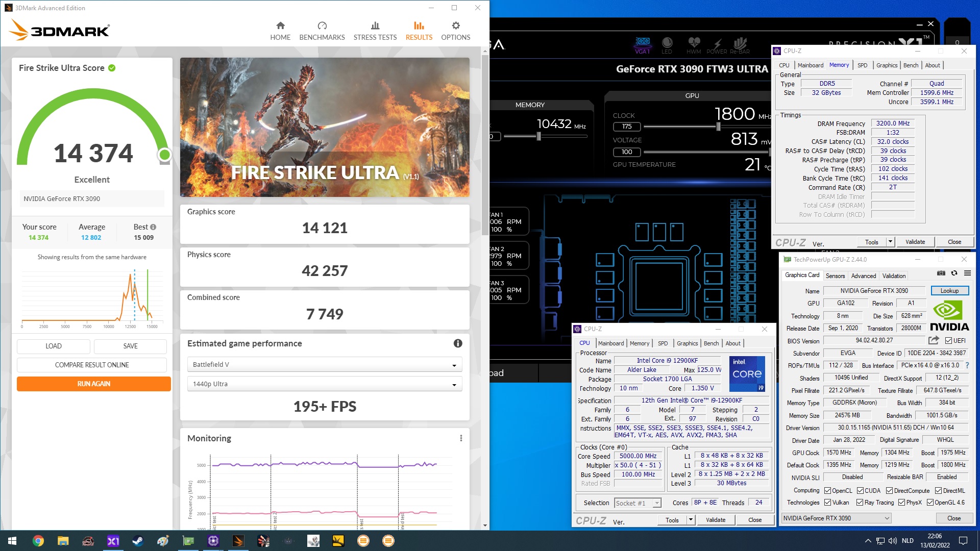
Task: Open Steam from the taskbar
Action: [138, 541]
